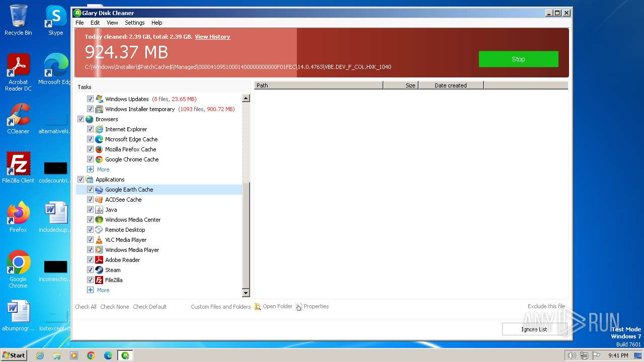Click Check All link
644x362 pixels.
pos(86,307)
